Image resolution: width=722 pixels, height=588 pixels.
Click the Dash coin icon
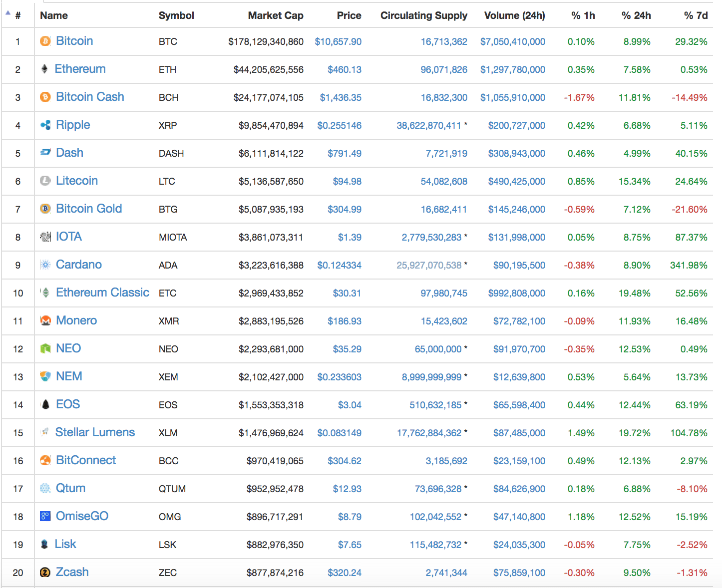click(45, 153)
